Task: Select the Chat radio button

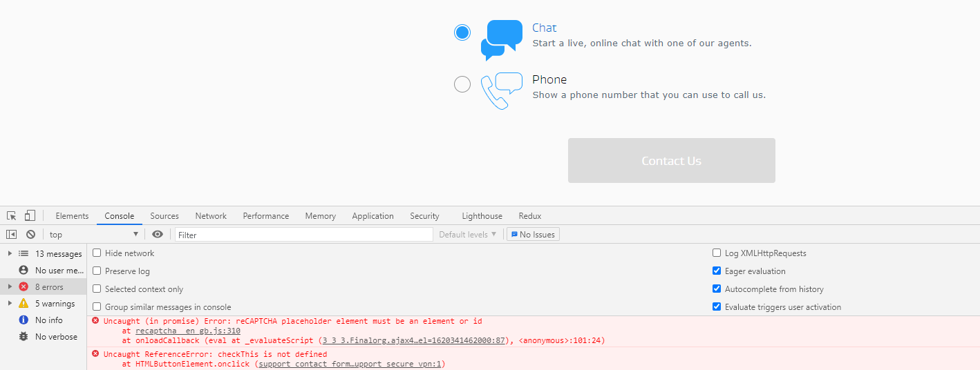Action: click(x=462, y=32)
